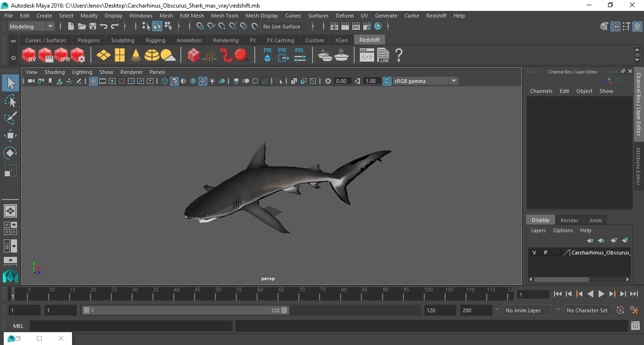Click the Open scene folder icon

tap(82, 27)
